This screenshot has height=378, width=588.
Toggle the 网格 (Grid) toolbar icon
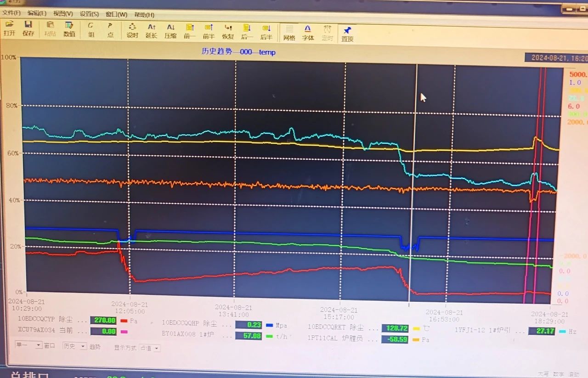[x=289, y=33]
